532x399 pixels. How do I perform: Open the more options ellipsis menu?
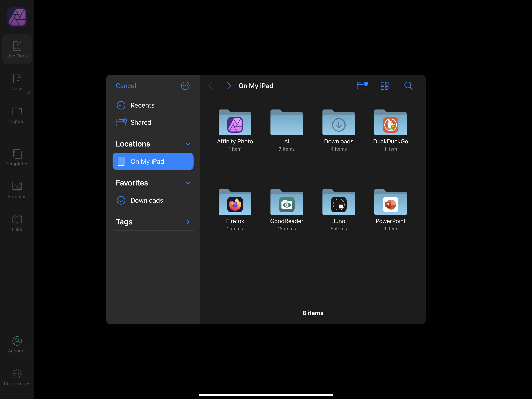pyautogui.click(x=185, y=86)
